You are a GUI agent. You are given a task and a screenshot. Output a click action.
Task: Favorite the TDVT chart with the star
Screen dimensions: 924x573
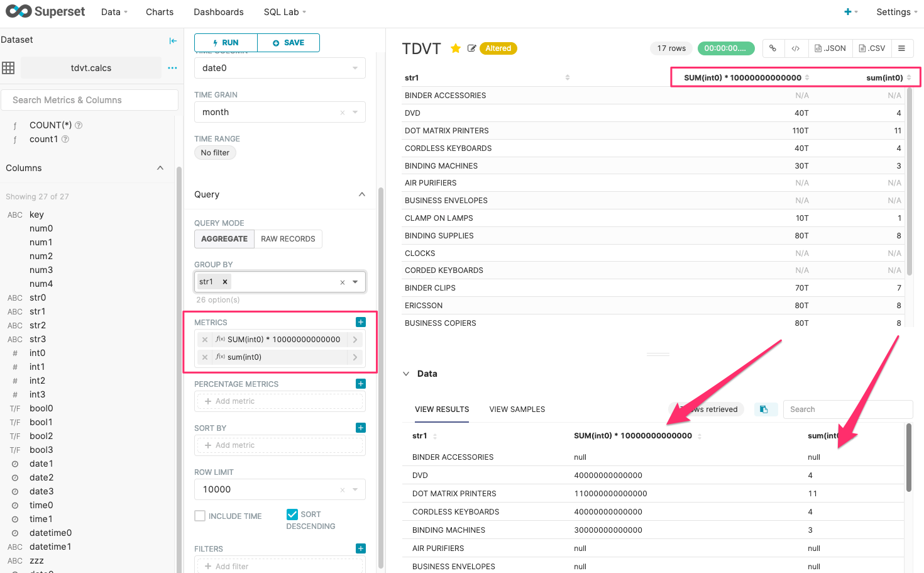tap(456, 48)
